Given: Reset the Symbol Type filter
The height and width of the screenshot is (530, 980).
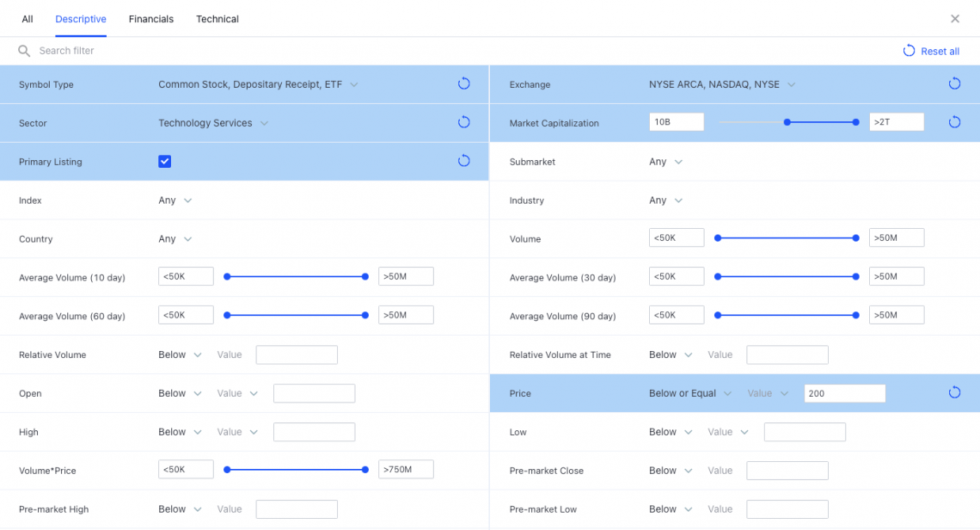Looking at the screenshot, I should 463,83.
